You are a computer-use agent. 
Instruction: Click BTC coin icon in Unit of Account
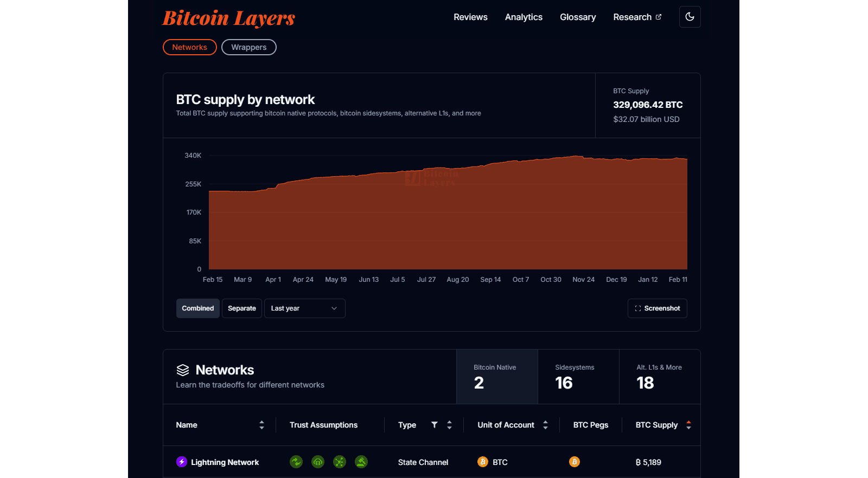pyautogui.click(x=483, y=462)
